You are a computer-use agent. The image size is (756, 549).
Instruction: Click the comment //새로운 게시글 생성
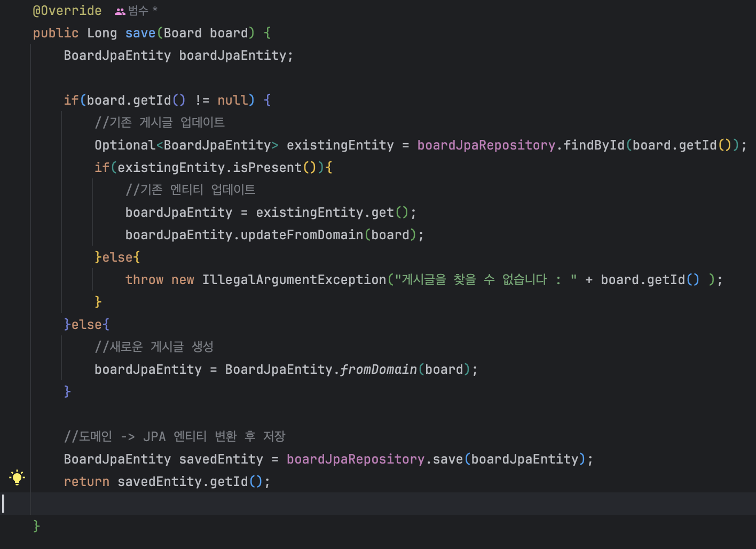tap(154, 347)
